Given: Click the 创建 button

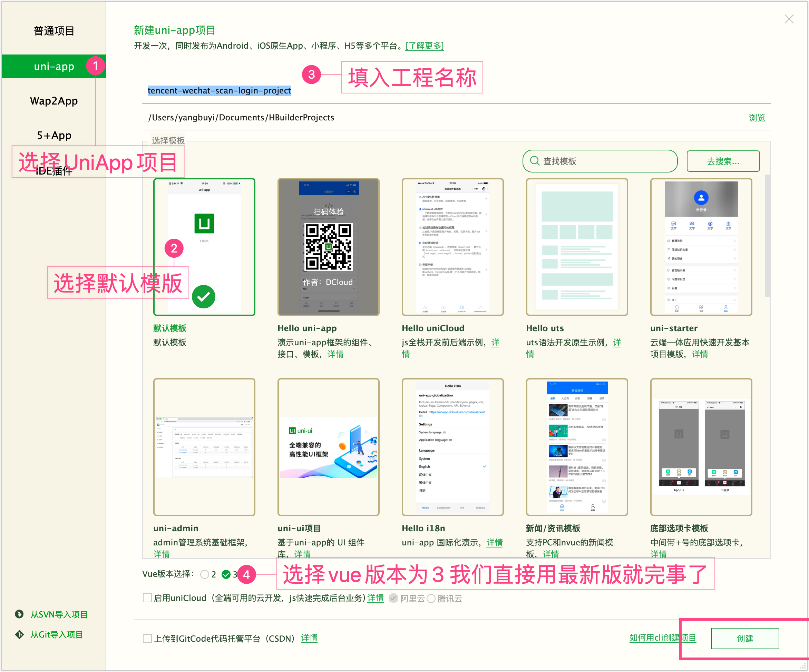Looking at the screenshot, I should tap(745, 639).
